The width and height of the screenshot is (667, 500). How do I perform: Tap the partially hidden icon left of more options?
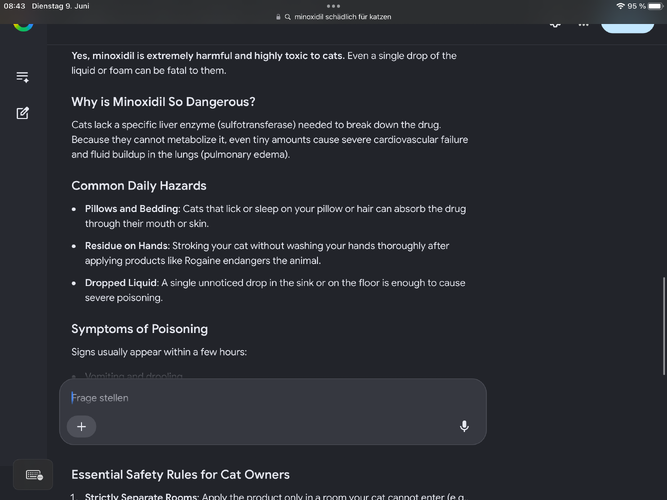pos(555,25)
